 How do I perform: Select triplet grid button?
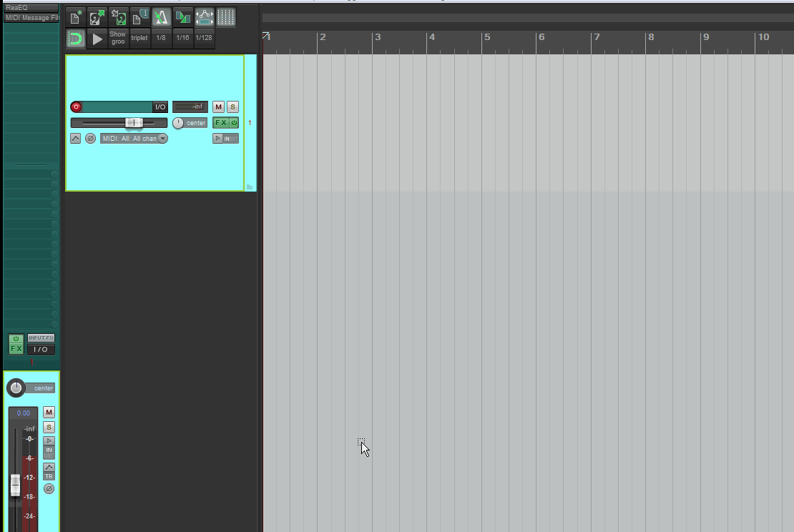(x=139, y=39)
